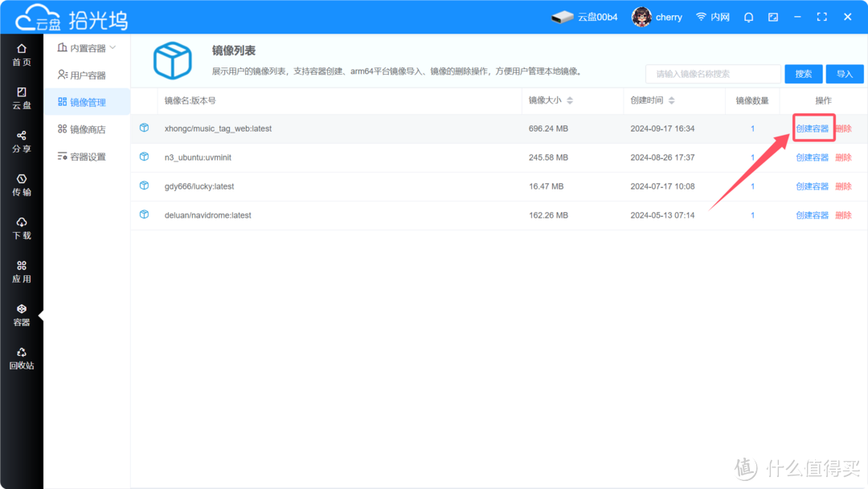Open the notification bell icon
868x489 pixels.
pos(748,17)
